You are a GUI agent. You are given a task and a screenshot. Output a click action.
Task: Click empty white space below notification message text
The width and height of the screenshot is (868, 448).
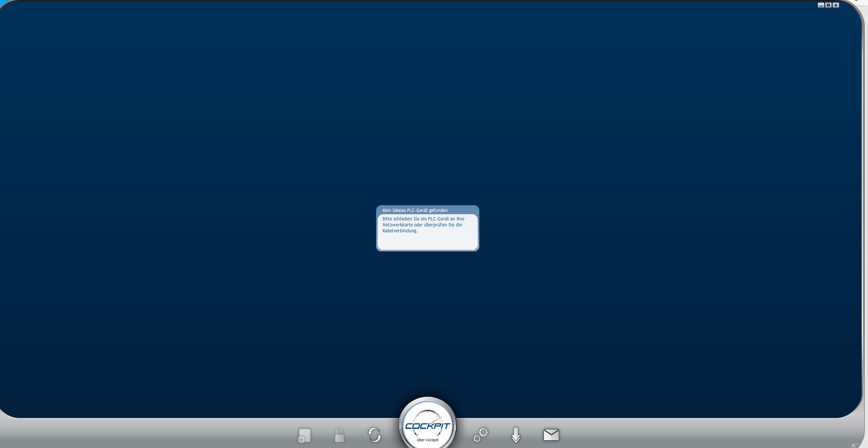427,241
